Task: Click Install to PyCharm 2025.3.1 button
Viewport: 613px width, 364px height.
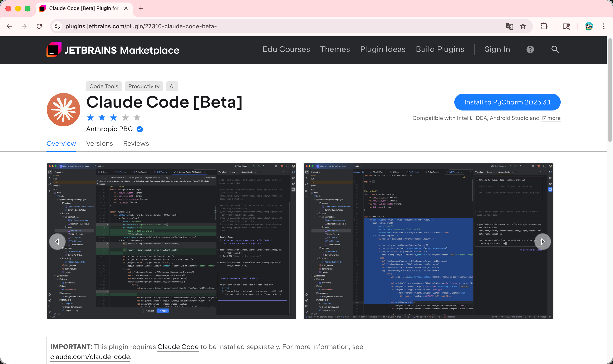Action: pyautogui.click(x=507, y=102)
